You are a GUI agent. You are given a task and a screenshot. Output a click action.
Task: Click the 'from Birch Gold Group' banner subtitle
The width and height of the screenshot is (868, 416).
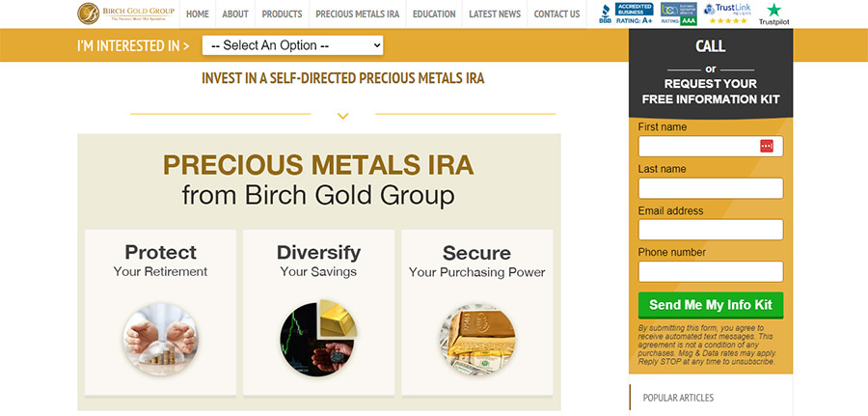[318, 195]
